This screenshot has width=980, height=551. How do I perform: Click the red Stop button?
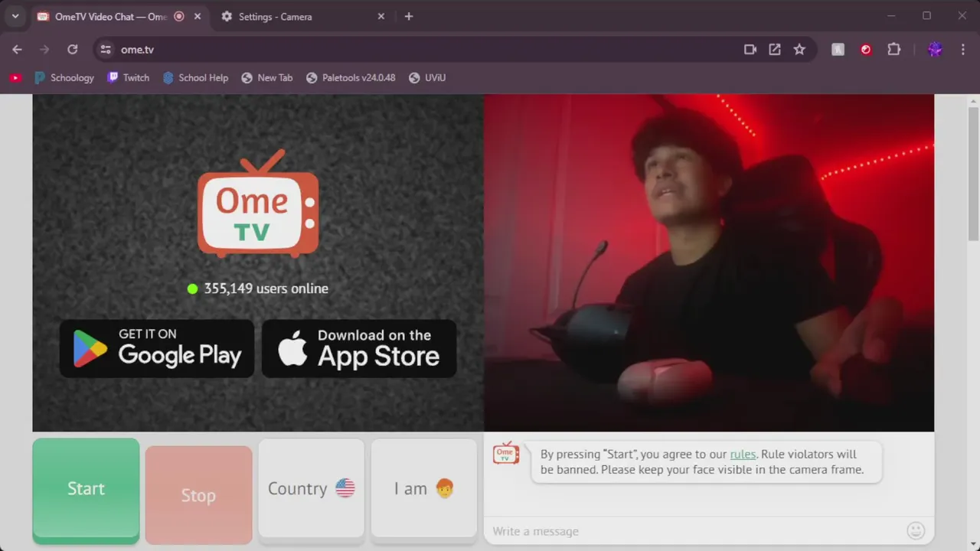(198, 495)
